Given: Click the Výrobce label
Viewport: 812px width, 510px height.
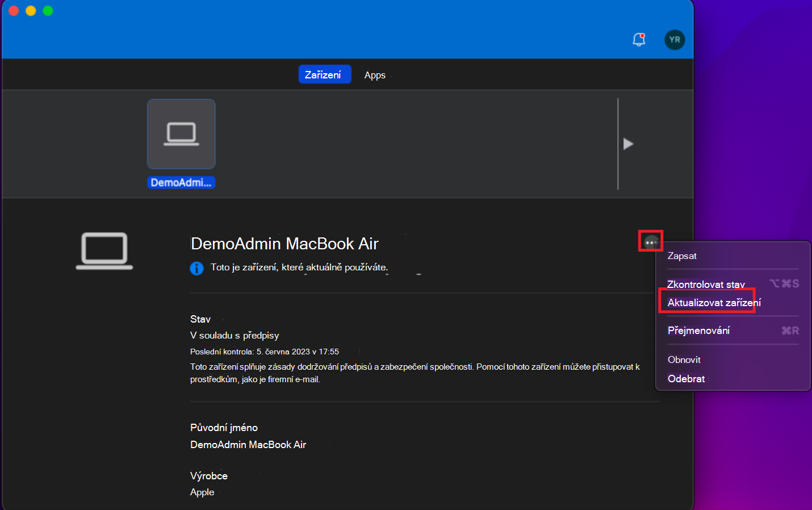Looking at the screenshot, I should (209, 476).
